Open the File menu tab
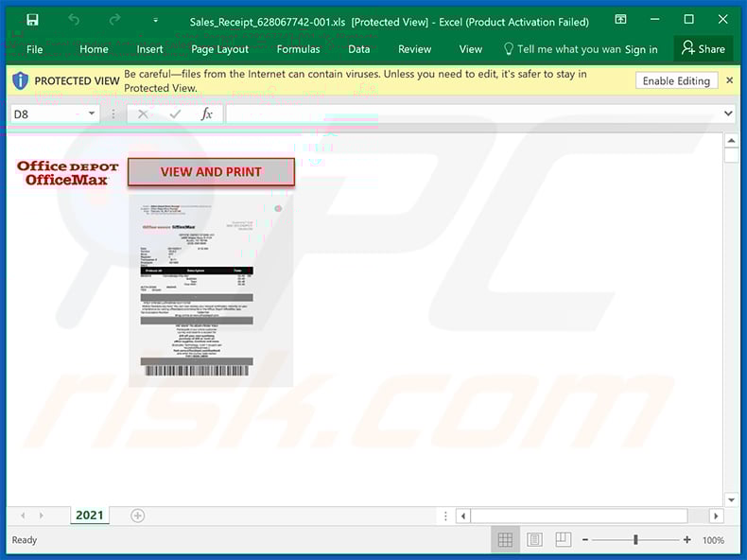747x560 pixels. (34, 49)
